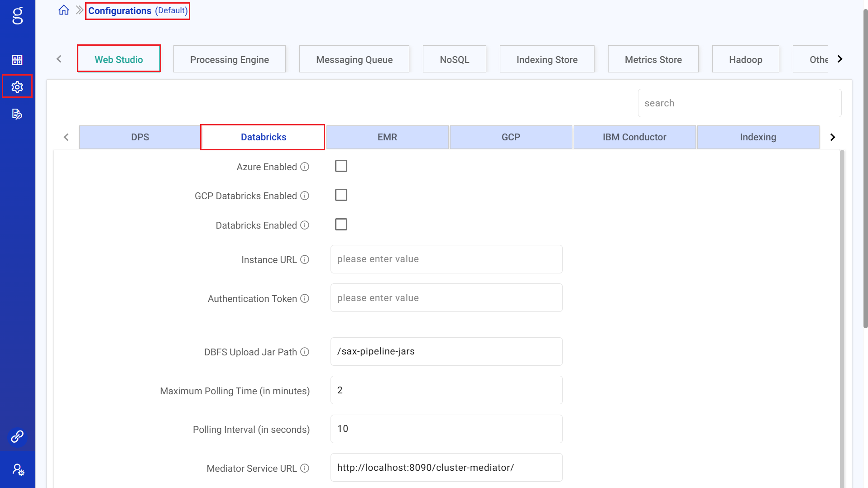
Task: Toggle the Databricks Enabled checkbox
Action: [341, 225]
